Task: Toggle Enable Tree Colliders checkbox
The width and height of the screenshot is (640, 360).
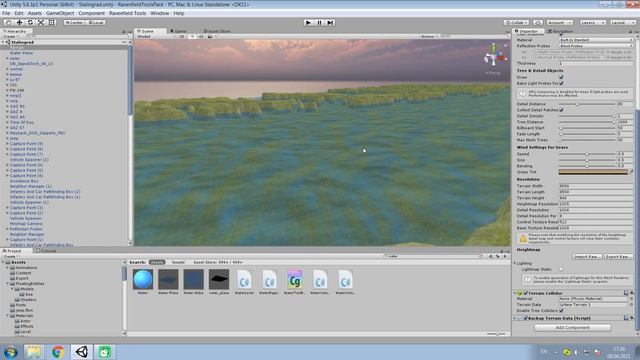Action: pos(561,311)
